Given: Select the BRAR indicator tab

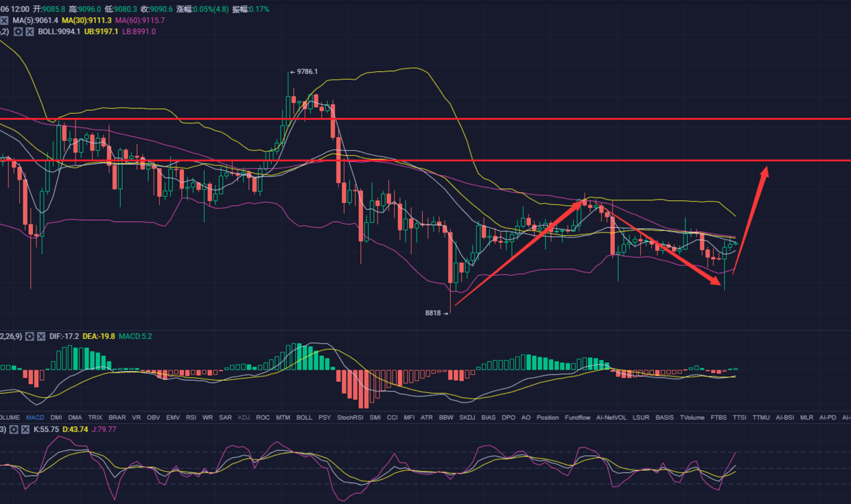Looking at the screenshot, I should point(117,417).
